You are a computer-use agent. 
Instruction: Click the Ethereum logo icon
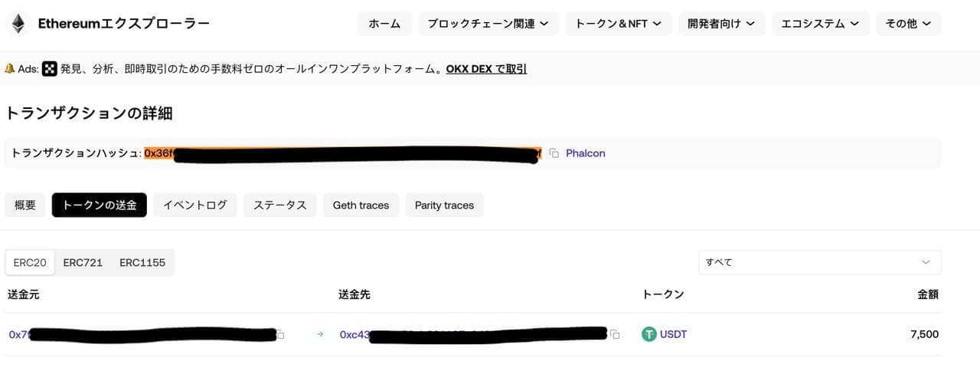tap(16, 24)
